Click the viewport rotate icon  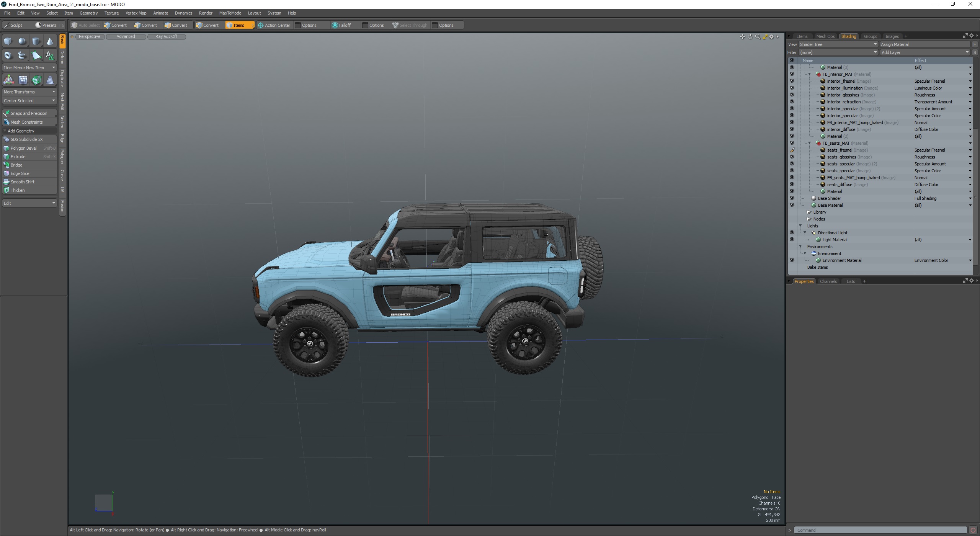pyautogui.click(x=750, y=37)
